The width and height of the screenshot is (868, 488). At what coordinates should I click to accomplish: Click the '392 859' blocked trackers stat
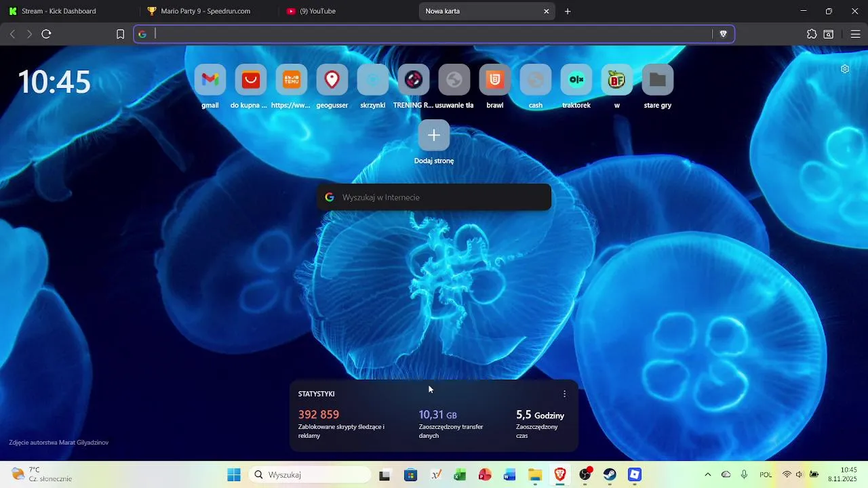point(319,415)
